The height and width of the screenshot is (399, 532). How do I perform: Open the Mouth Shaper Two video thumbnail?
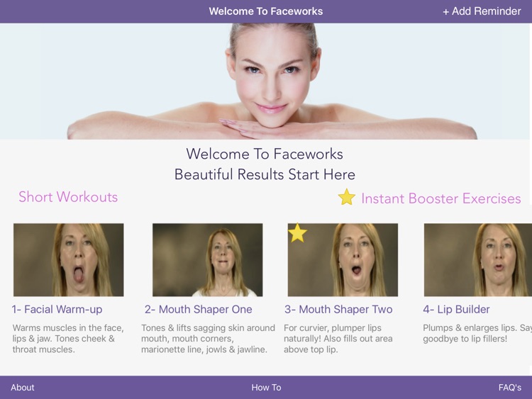pyautogui.click(x=343, y=259)
